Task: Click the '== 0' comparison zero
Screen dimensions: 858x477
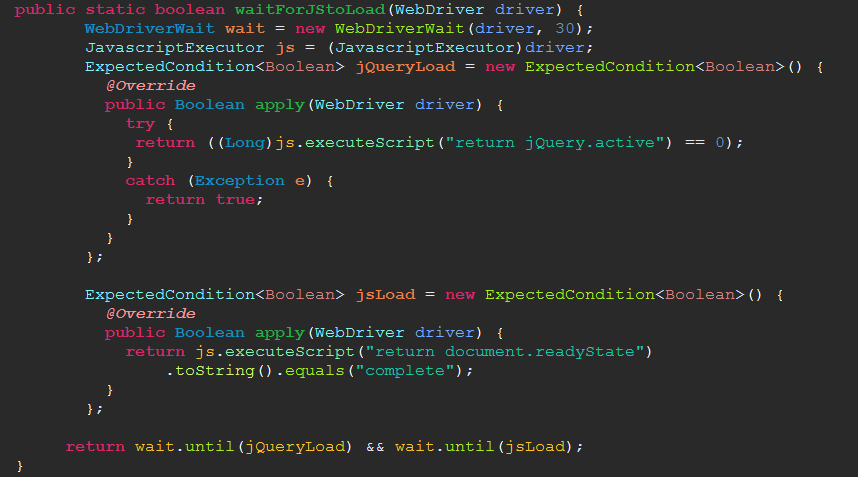Action: click(x=720, y=143)
